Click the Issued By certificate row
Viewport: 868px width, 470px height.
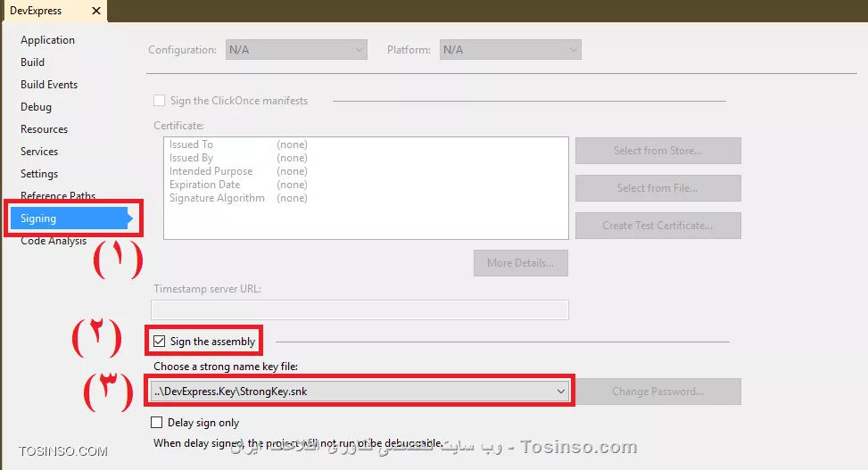[238, 158]
